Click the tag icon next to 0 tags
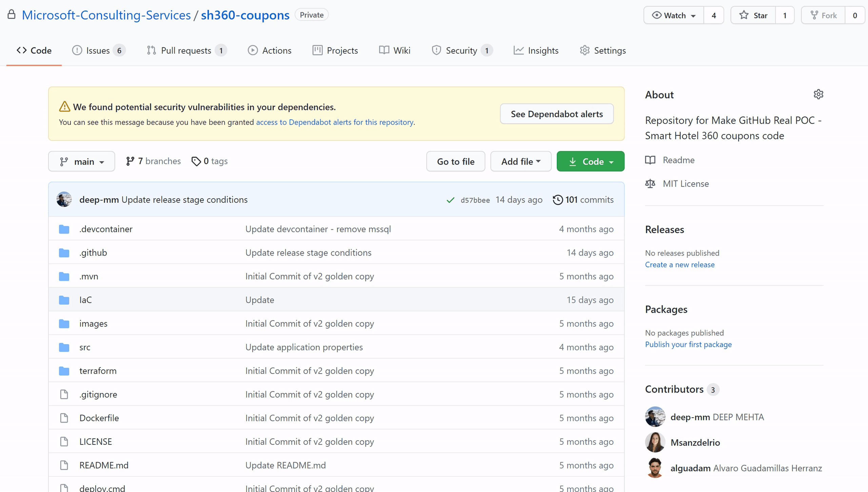The height and width of the screenshot is (492, 868). [x=196, y=161]
